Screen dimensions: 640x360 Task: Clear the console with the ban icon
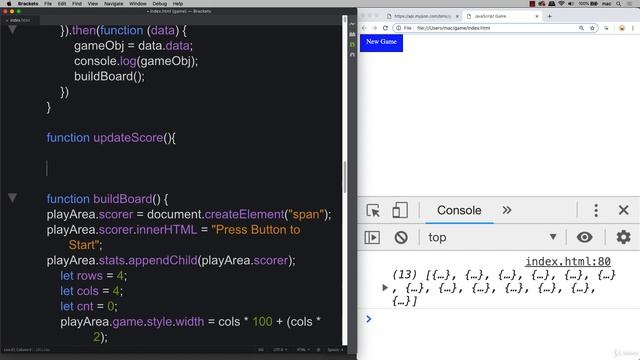401,237
